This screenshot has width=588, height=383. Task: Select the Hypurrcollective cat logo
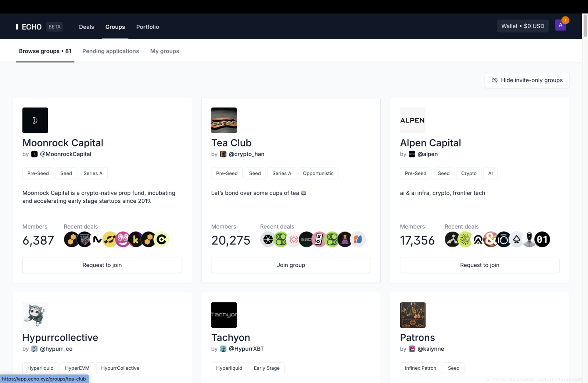point(35,315)
